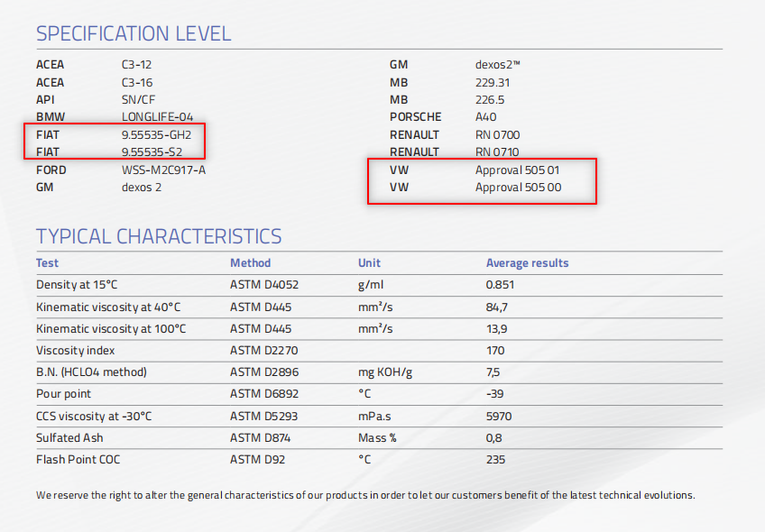Select the PORSCHE A40 specification
This screenshot has width=765, height=532.
coord(485,117)
